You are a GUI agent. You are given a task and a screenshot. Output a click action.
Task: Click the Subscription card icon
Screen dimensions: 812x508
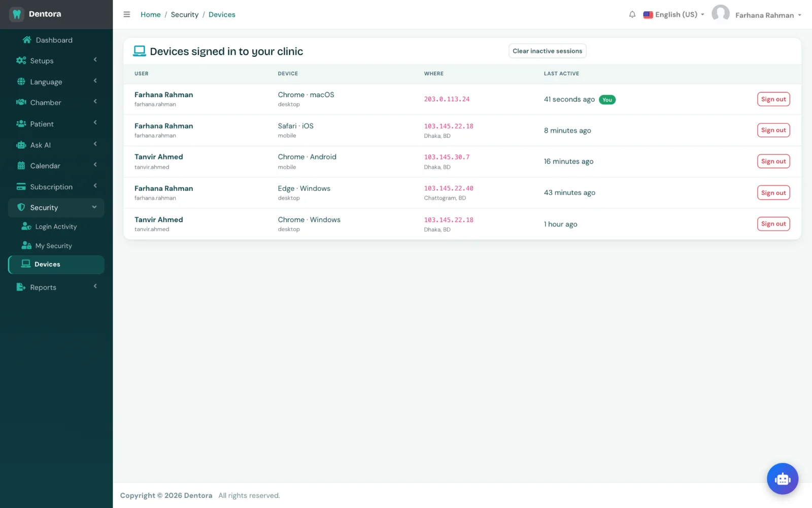[x=21, y=186]
